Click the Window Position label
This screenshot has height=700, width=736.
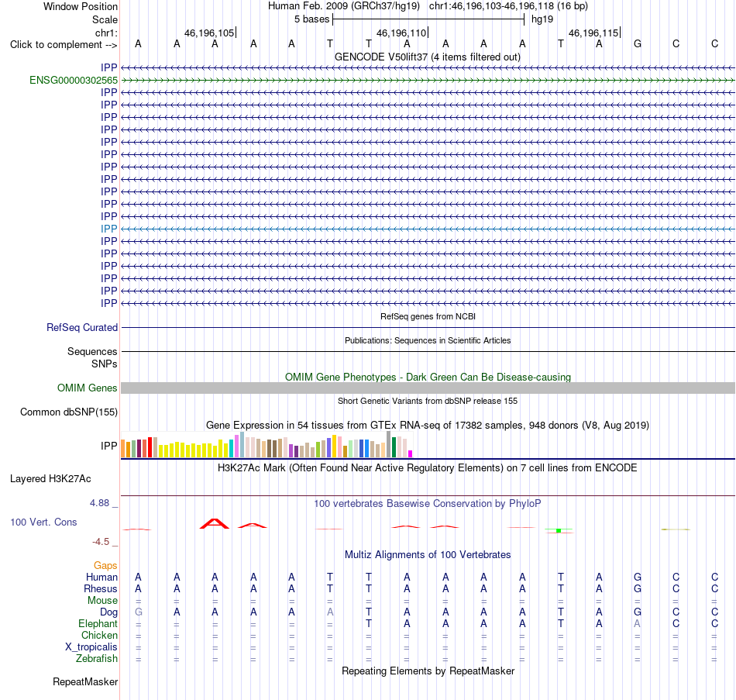(81, 6)
